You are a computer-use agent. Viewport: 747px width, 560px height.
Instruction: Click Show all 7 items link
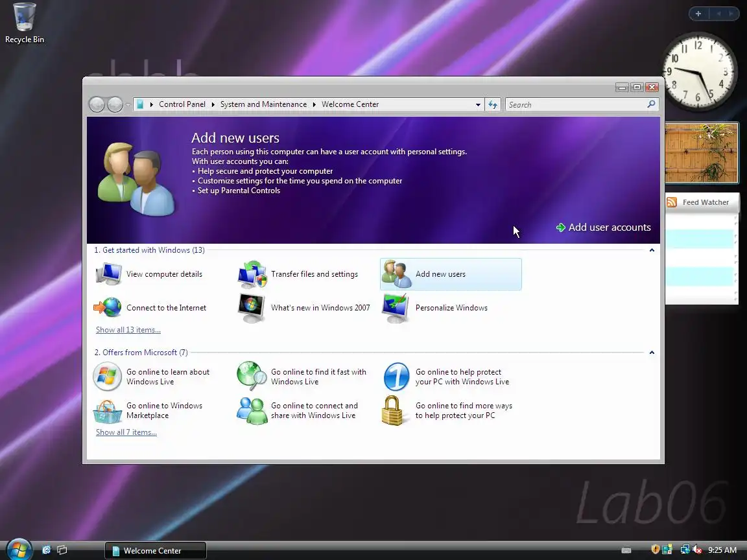(x=126, y=432)
